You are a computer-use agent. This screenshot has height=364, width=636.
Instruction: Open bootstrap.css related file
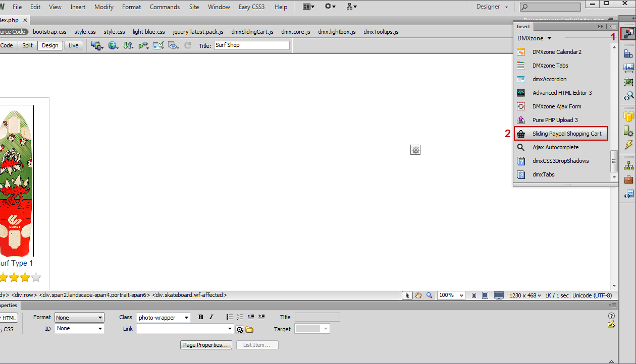tap(49, 32)
